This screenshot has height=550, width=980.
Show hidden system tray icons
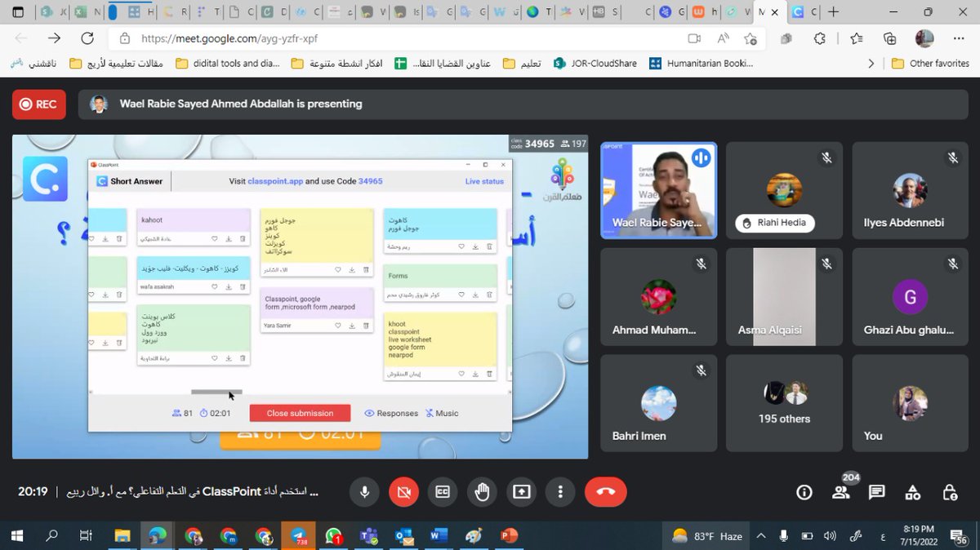pos(761,536)
